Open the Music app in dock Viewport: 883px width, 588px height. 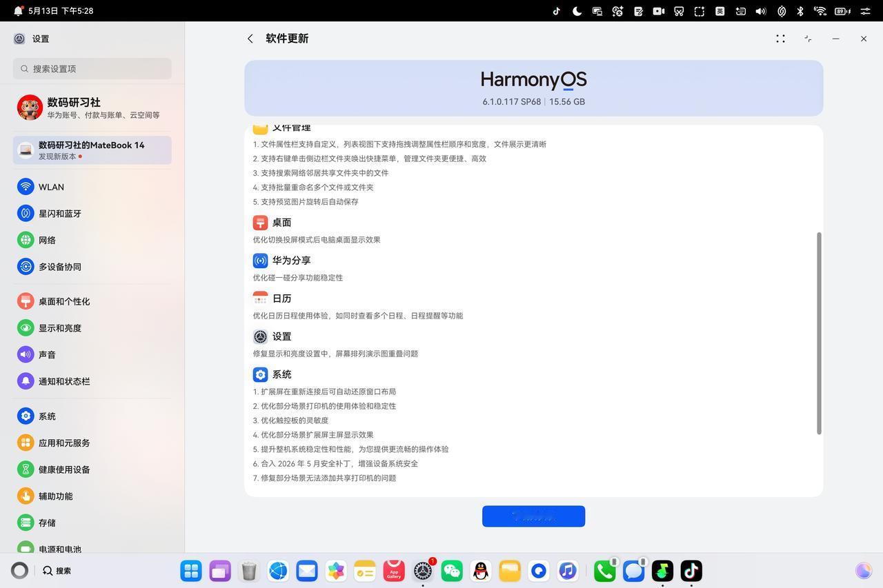pos(568,571)
